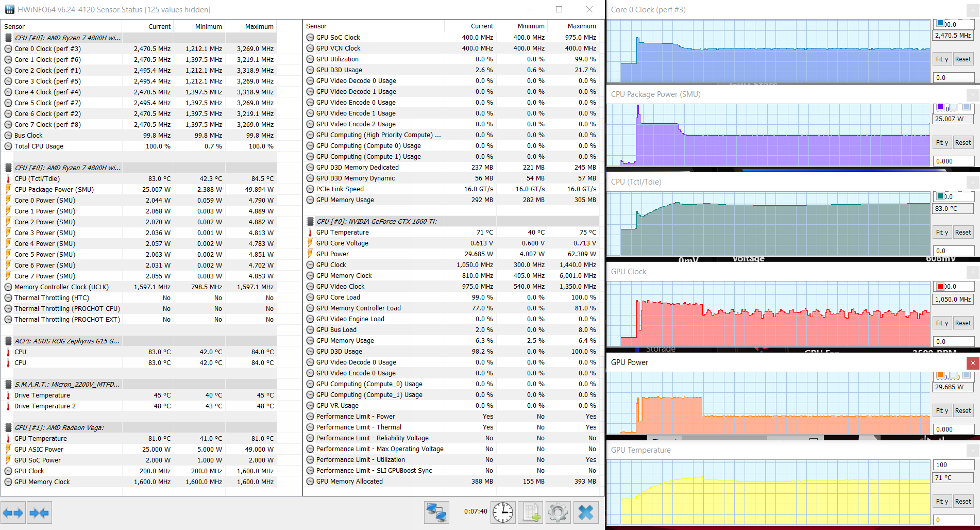Image resolution: width=980 pixels, height=530 pixels.
Task: Click Fit y in GPU Temperature graph
Action: point(942,502)
